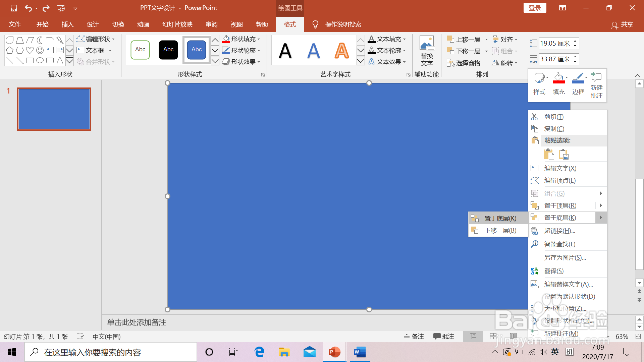
Task: Choose the keep source formatting paste icon
Action: click(x=549, y=154)
